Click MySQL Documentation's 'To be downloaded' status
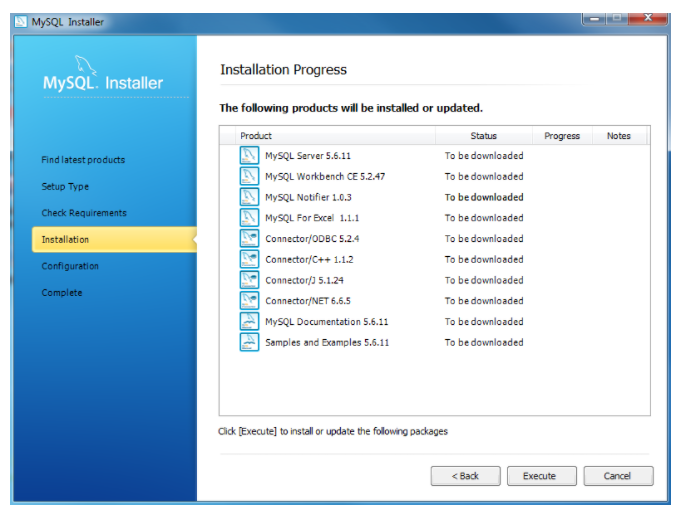 tap(484, 322)
